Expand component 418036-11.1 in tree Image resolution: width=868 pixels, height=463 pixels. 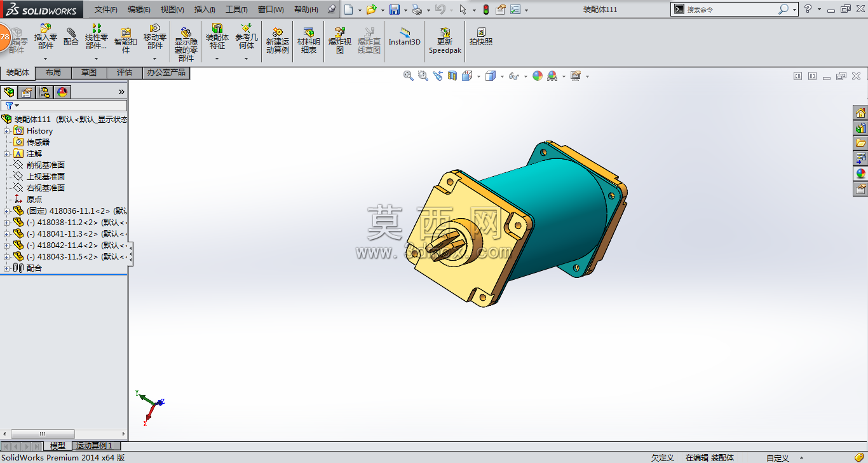tap(7, 211)
